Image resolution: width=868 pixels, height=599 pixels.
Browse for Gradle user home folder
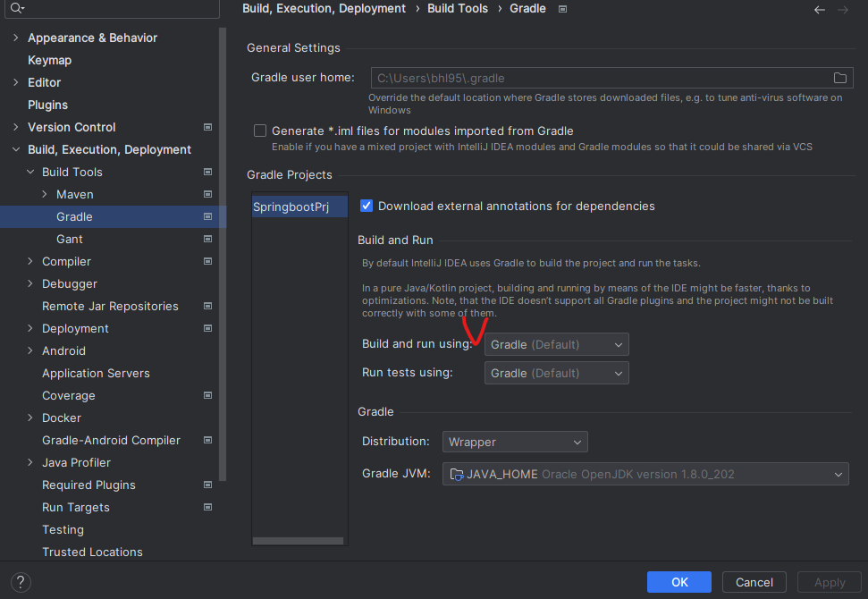pyautogui.click(x=839, y=78)
